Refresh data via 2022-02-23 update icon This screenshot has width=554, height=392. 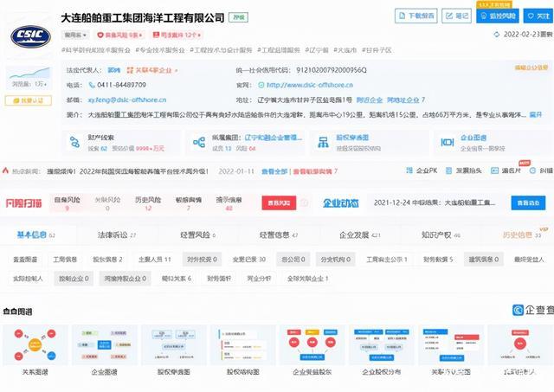496,35
